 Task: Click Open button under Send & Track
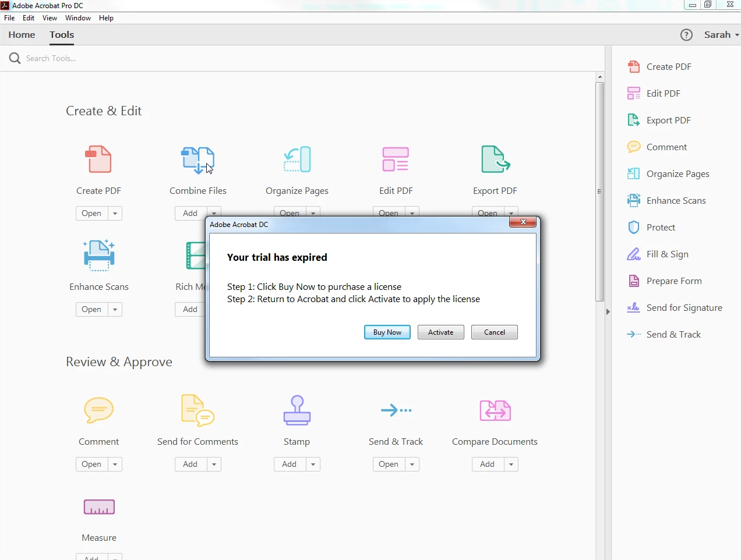pyautogui.click(x=389, y=465)
